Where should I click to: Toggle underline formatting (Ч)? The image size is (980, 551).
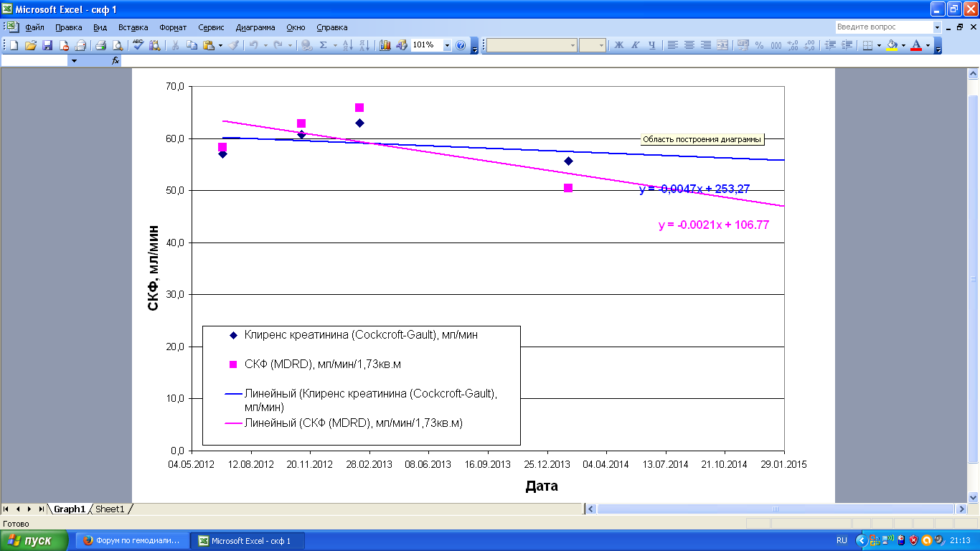[652, 45]
